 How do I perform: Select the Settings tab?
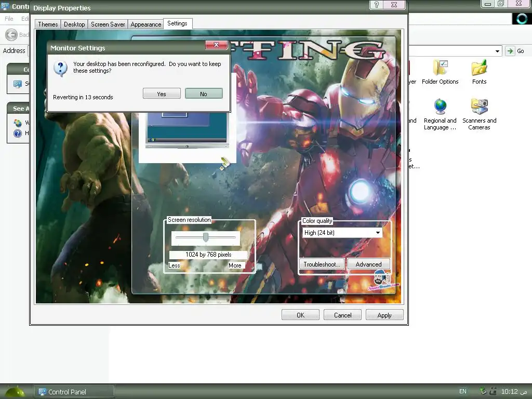click(x=178, y=23)
